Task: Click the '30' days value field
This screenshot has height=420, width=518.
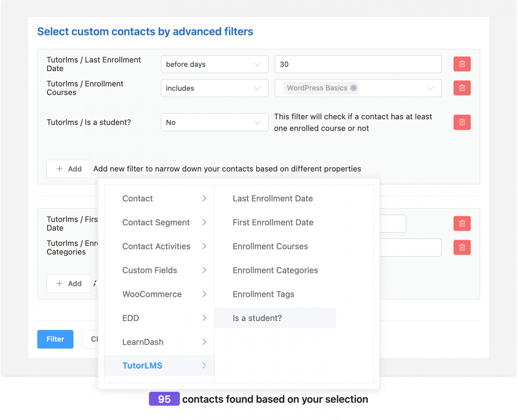Action: [x=357, y=64]
